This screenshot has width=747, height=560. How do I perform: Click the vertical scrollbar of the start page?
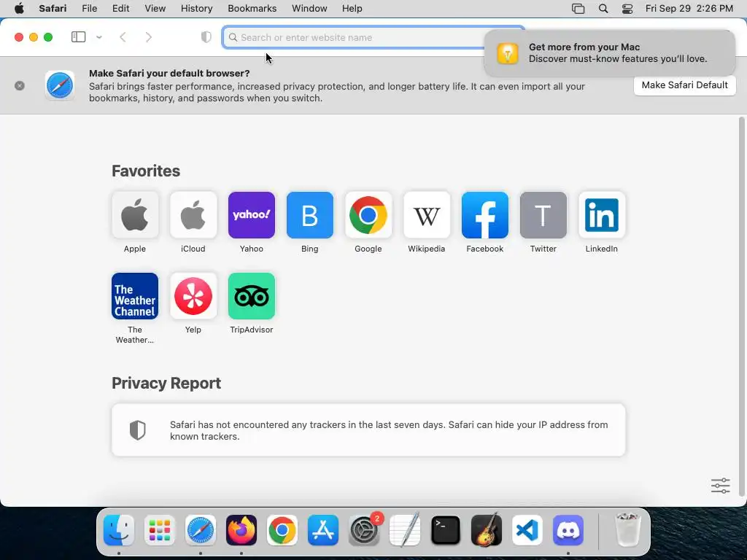pyautogui.click(x=741, y=307)
